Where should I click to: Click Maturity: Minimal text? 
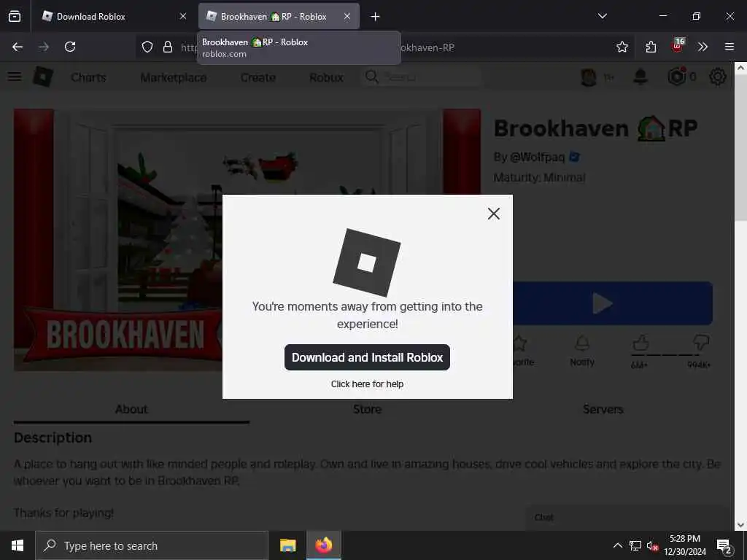[539, 178]
